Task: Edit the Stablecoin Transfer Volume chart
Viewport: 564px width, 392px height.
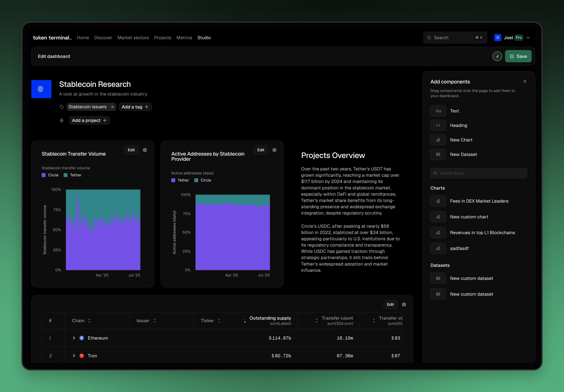Action: coord(131,150)
